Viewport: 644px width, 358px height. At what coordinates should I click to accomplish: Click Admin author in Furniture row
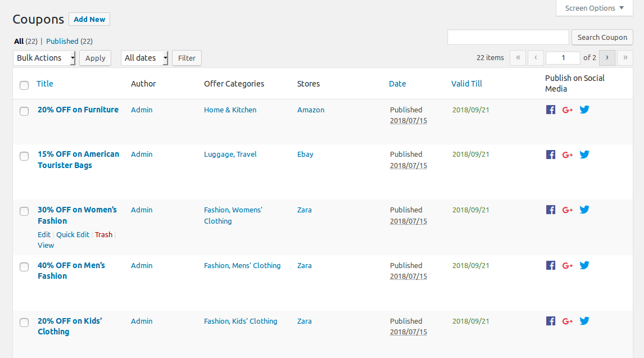click(142, 110)
